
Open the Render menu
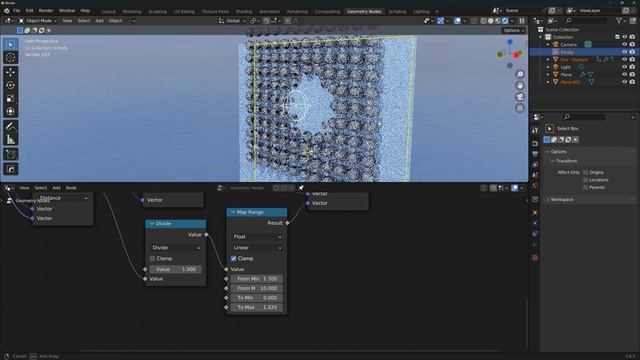coord(46,11)
